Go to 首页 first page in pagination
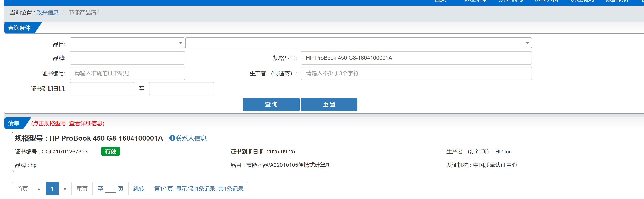Viewport: 644px width, 199px height. (22, 189)
